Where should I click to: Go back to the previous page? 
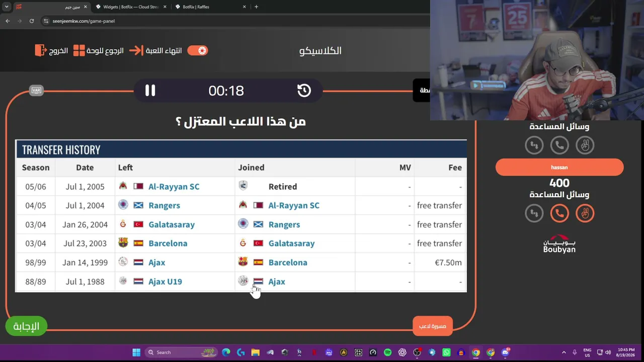point(8,21)
